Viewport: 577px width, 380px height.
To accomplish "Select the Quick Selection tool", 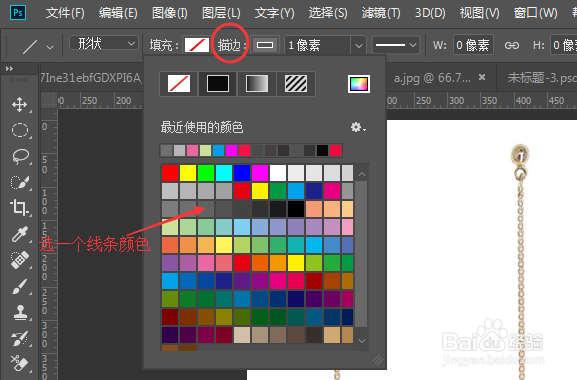I will coord(19,182).
